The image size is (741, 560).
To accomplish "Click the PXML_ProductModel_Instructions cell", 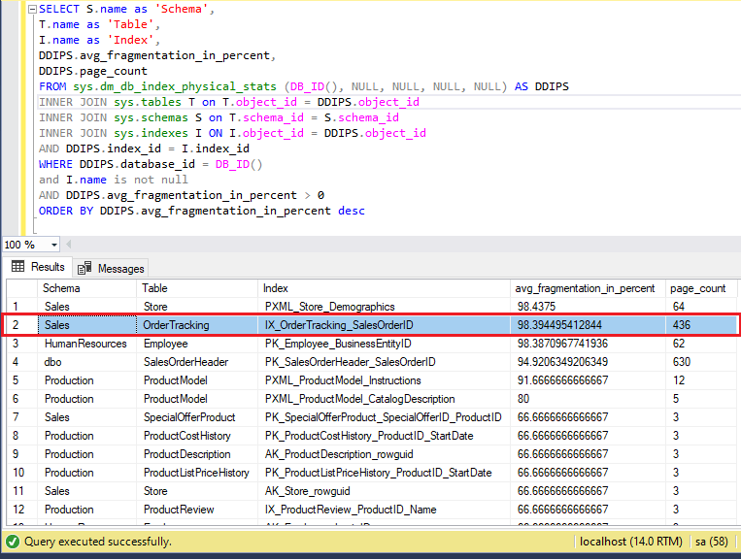I will (385, 380).
